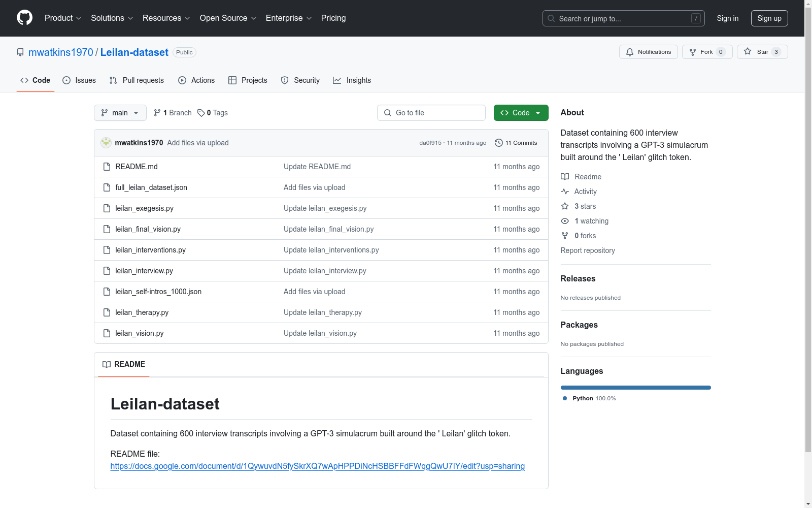This screenshot has width=812, height=508.
Task: Click the bell icon in Notifications
Action: coord(630,52)
